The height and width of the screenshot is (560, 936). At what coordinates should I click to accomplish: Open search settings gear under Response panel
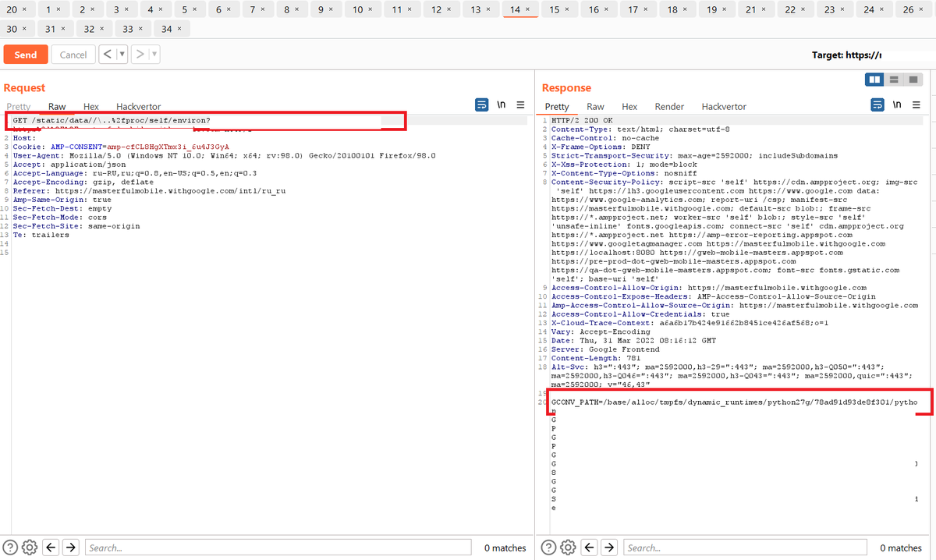tap(568, 548)
